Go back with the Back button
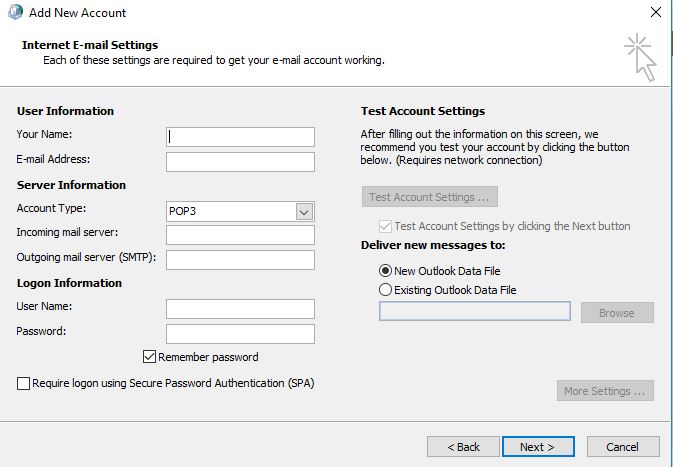Screen dimensions: 673x467 click(463, 446)
